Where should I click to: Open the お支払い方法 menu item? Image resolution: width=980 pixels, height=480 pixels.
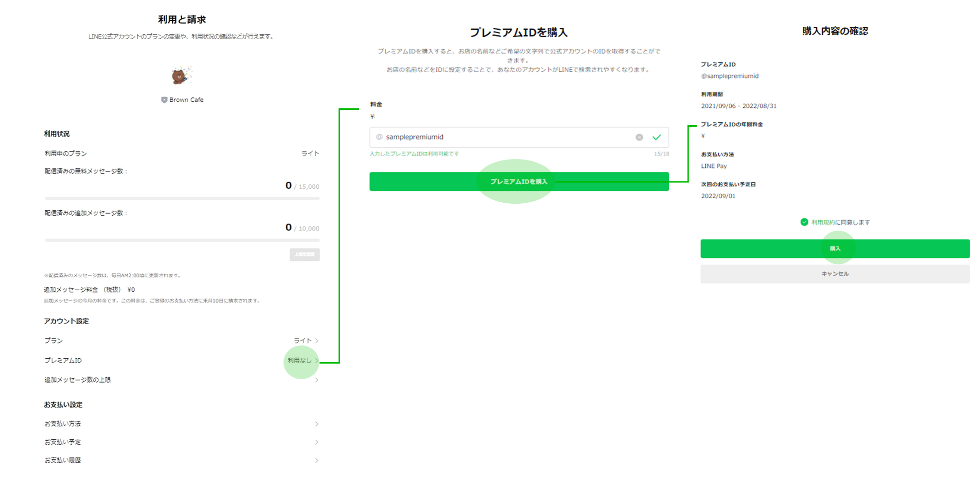[x=63, y=424]
